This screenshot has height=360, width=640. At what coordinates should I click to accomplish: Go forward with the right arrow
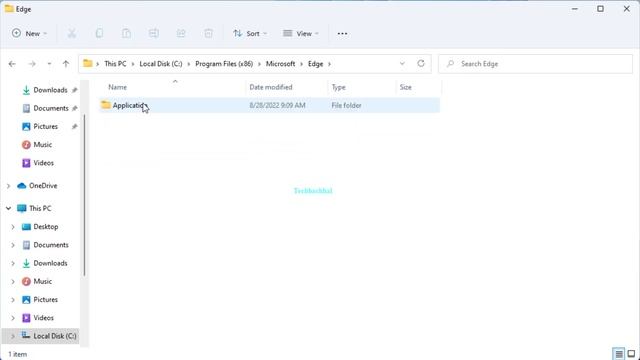pyautogui.click(x=32, y=64)
